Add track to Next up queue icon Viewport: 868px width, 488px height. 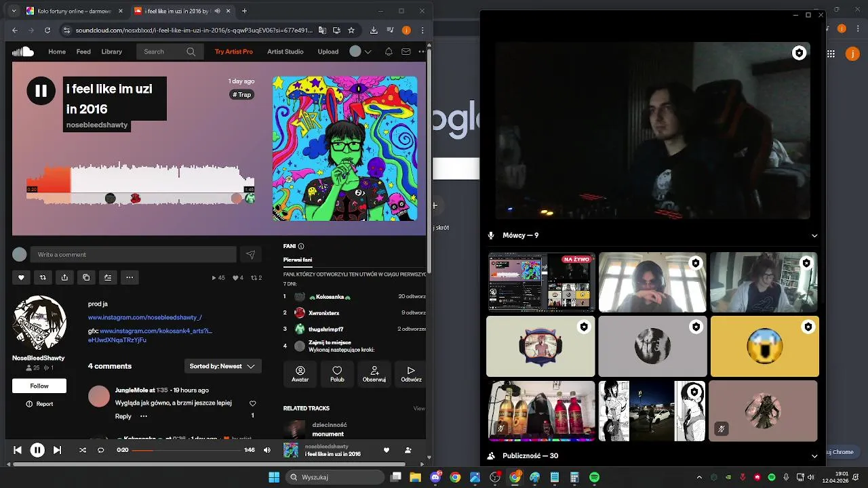pos(108,277)
